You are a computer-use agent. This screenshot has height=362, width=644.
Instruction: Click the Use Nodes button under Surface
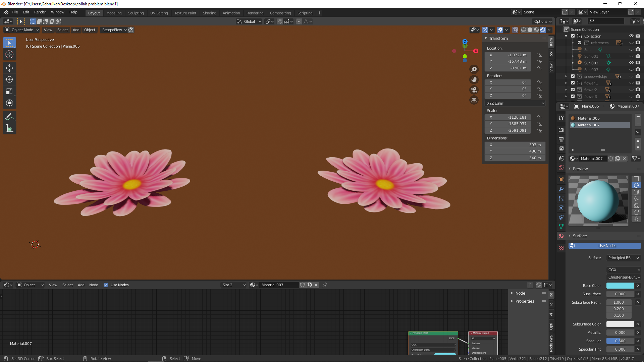click(607, 246)
